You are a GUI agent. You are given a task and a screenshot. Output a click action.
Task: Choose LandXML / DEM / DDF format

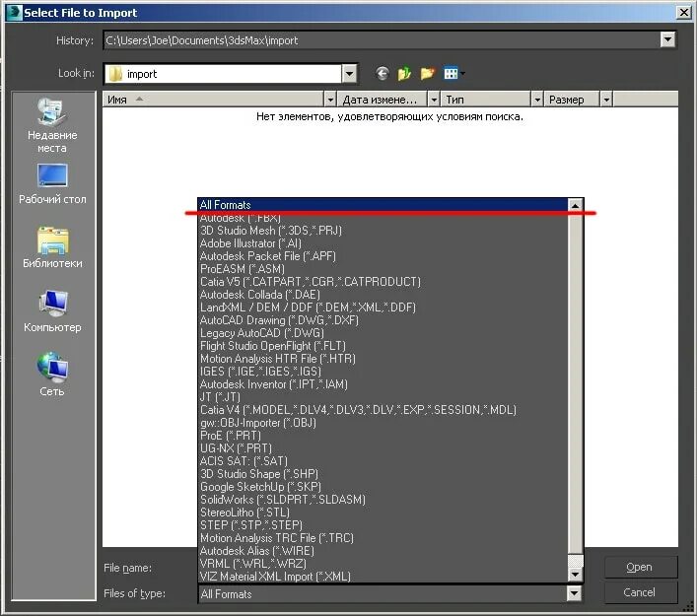point(383,308)
